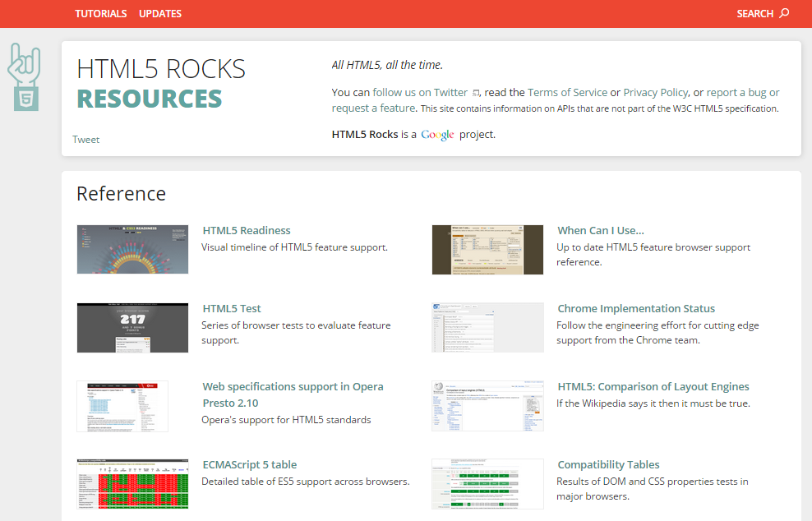Viewport: 812px width, 521px height.
Task: Click the HTML5 Test thumbnail showing 217
Action: (x=132, y=328)
